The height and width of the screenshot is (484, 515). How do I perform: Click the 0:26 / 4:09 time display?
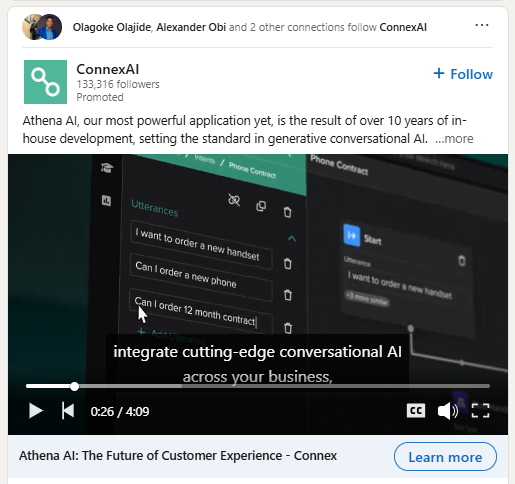click(120, 411)
